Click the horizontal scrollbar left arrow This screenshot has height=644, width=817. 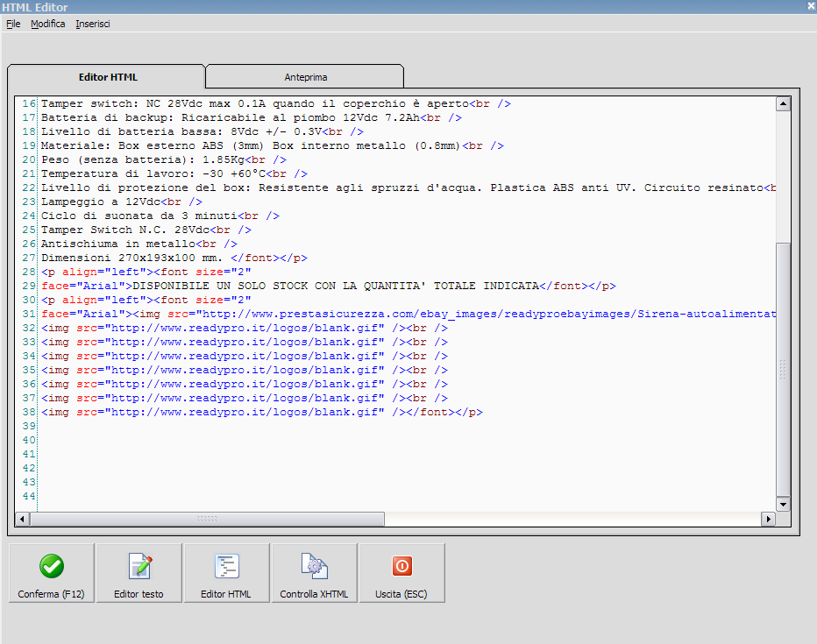(24, 519)
